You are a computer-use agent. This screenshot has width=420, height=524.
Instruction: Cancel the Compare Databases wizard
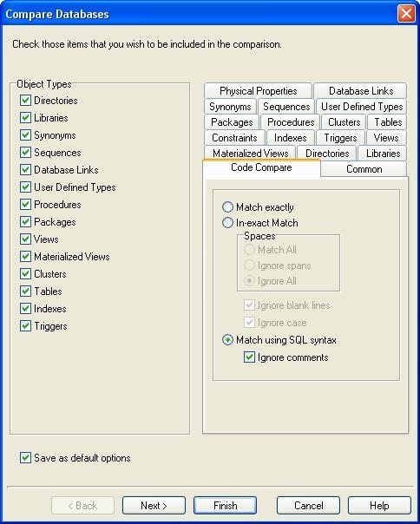(308, 506)
